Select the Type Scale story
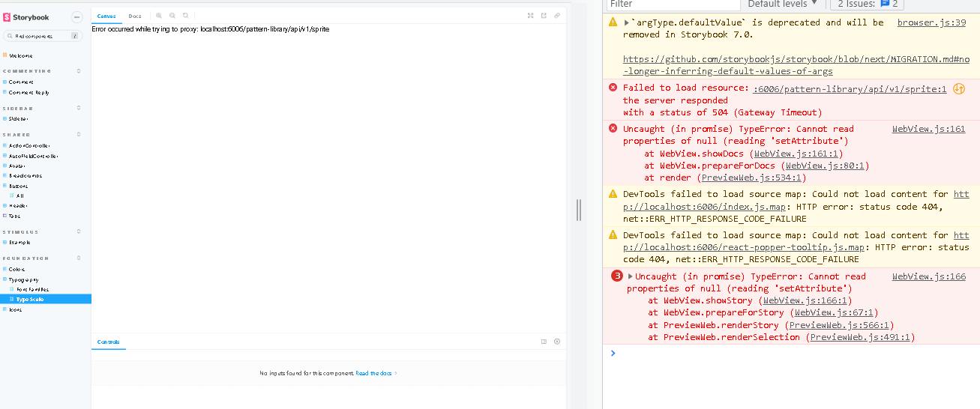This screenshot has height=409, width=980. 30,299
